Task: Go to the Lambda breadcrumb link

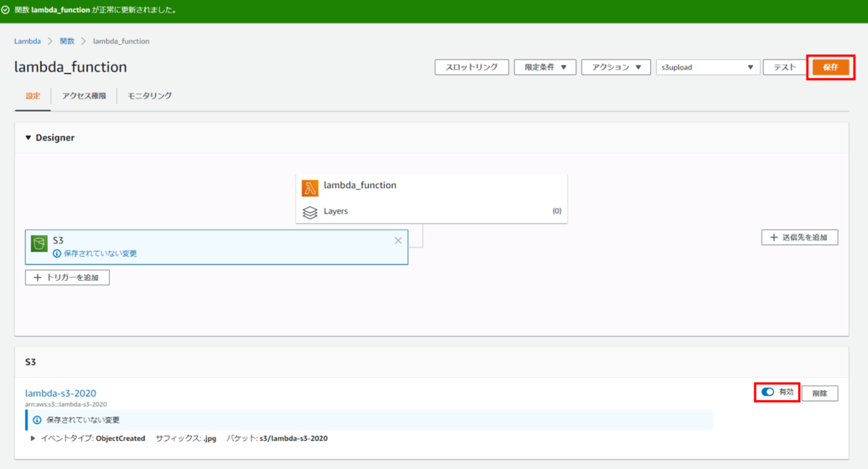Action: click(x=27, y=41)
